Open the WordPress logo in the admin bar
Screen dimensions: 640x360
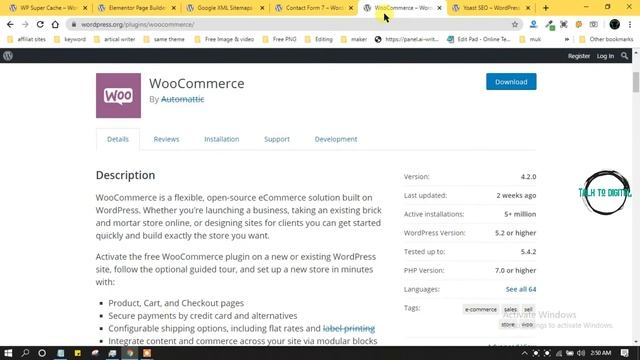[x=8, y=56]
